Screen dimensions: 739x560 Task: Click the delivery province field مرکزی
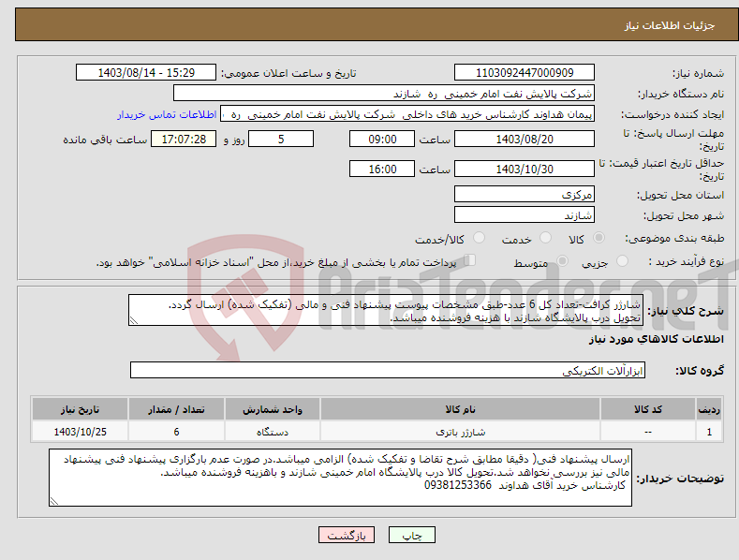(x=525, y=194)
